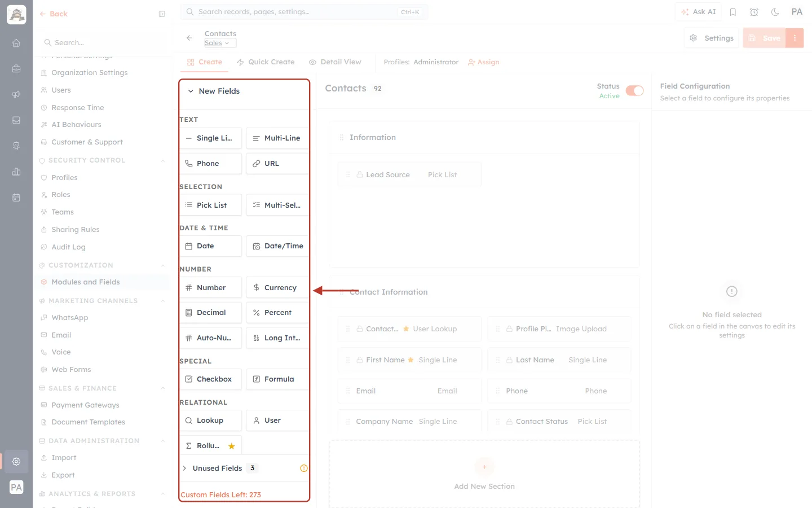Click the sidebar collapse panel icon
Screen dimensions: 812x508
(x=162, y=14)
